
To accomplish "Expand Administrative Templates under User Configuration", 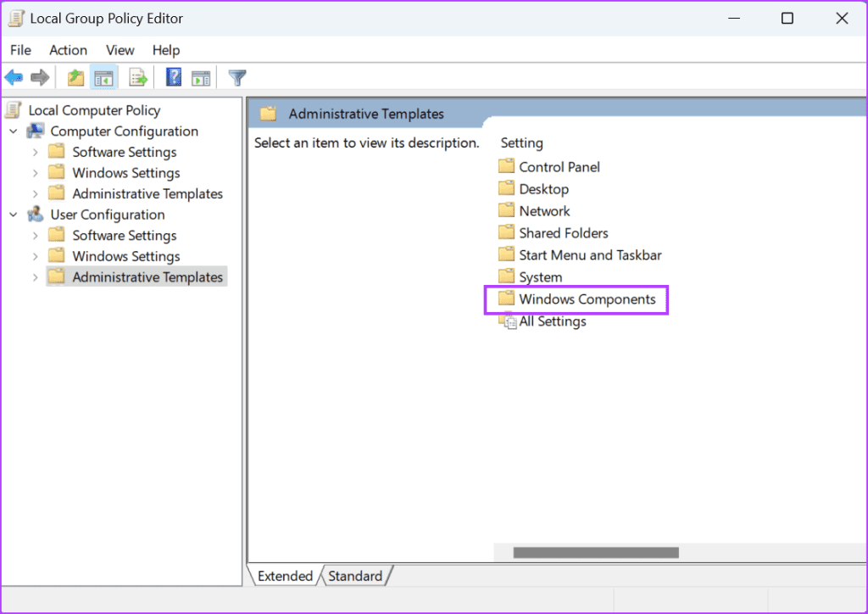I will tap(35, 277).
